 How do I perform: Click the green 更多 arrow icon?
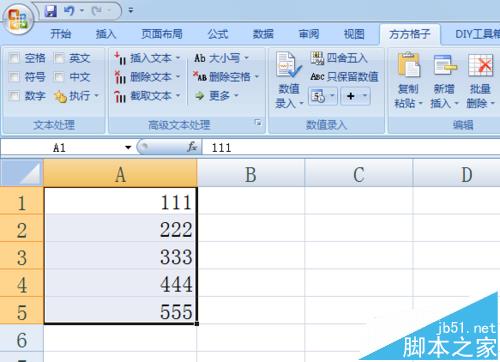pyautogui.click(x=200, y=96)
